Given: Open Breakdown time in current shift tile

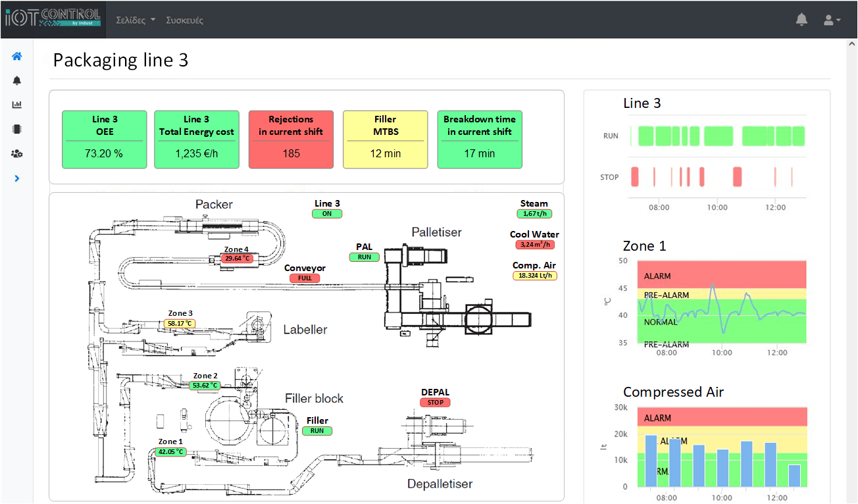Looking at the screenshot, I should (480, 139).
